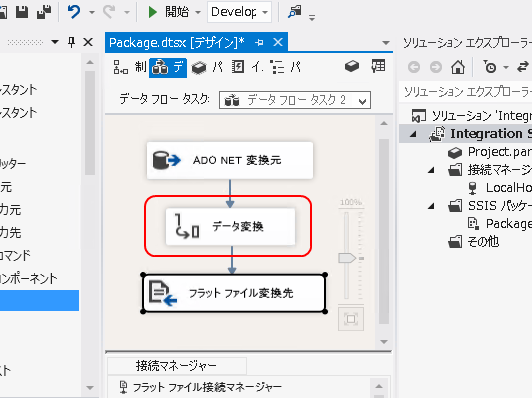
Task: Click toolbox scrollbar down arrow
Action: point(90,387)
